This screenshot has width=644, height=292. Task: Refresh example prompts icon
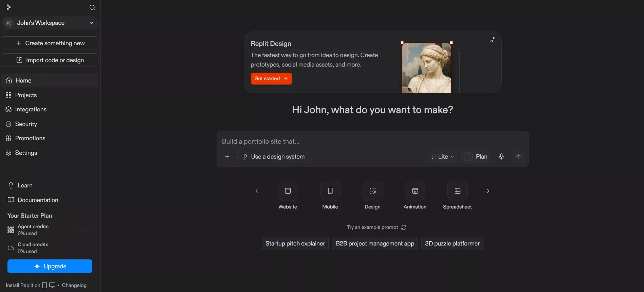click(x=404, y=227)
